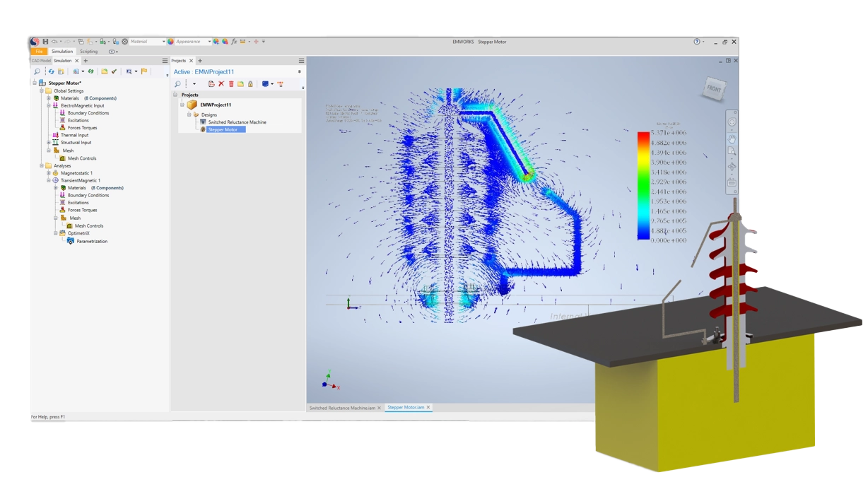
Task: Switch to Switched Reluctance Machine.iam document tab
Action: (x=343, y=408)
